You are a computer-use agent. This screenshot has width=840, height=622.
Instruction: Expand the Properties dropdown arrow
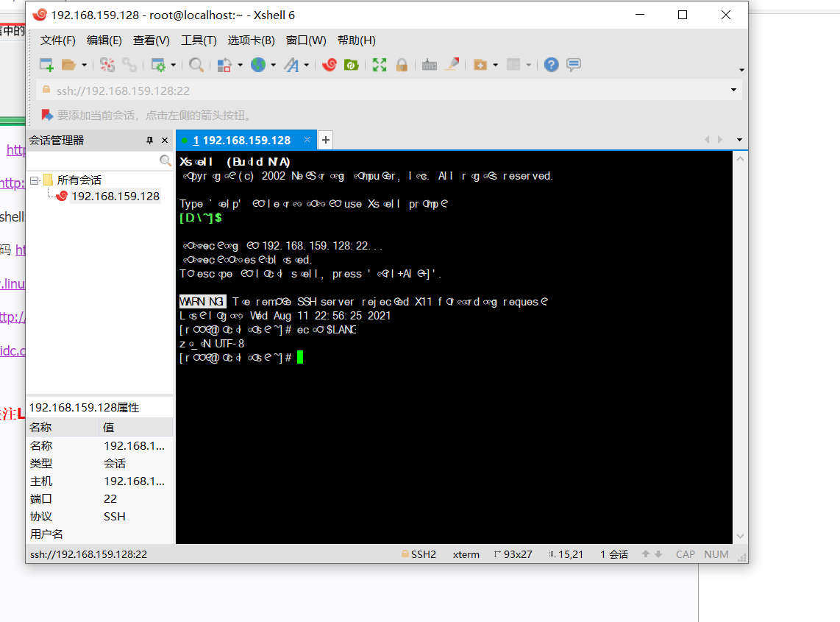pos(173,66)
